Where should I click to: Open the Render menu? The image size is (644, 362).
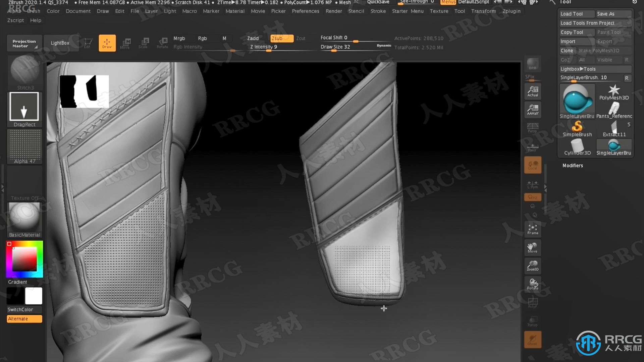coord(333,11)
